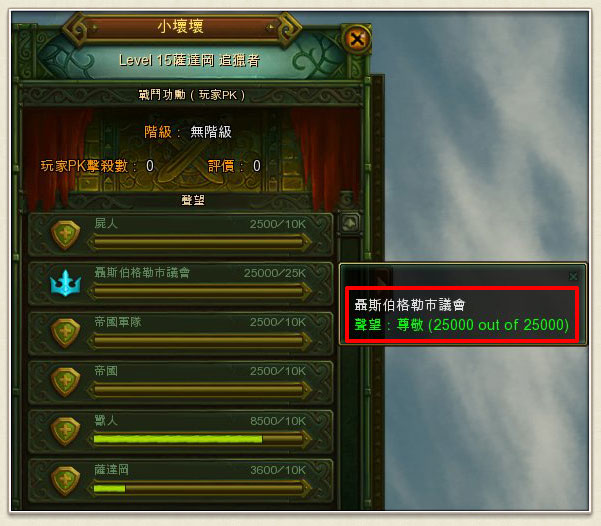This screenshot has width=601, height=526.
Task: Open the 戰鬥功勳 (玩家PK) section header
Action: click(192, 95)
